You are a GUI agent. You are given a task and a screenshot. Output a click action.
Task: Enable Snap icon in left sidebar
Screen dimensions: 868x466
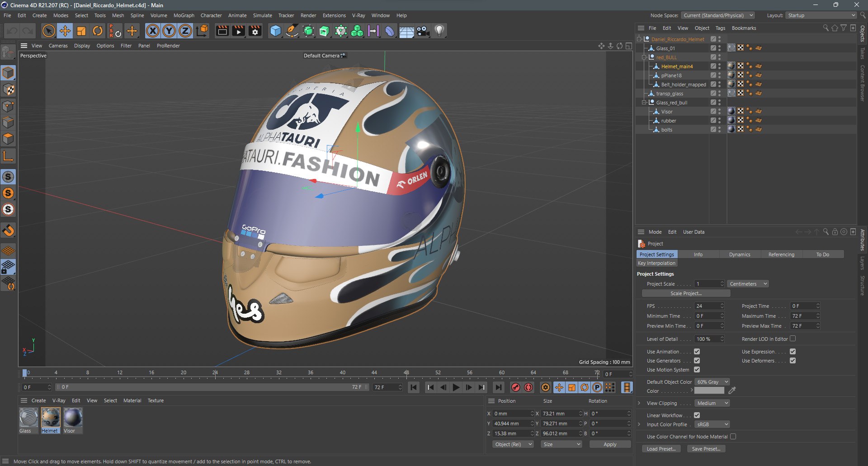(9, 231)
